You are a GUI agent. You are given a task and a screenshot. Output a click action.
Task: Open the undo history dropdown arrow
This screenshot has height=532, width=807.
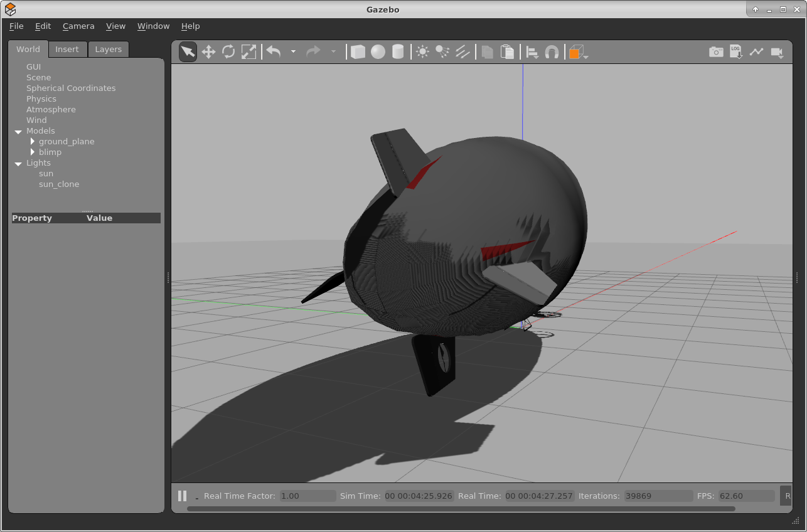293,52
